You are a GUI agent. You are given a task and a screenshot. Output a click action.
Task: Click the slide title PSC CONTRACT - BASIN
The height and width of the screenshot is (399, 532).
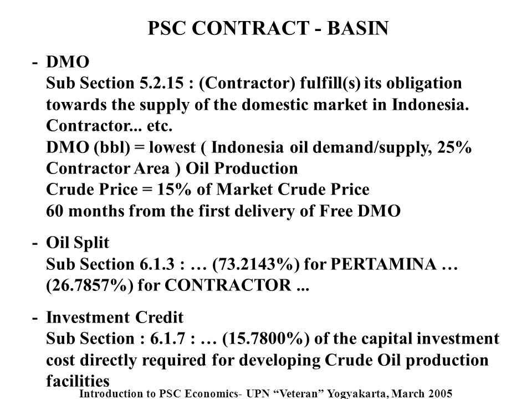(x=268, y=28)
